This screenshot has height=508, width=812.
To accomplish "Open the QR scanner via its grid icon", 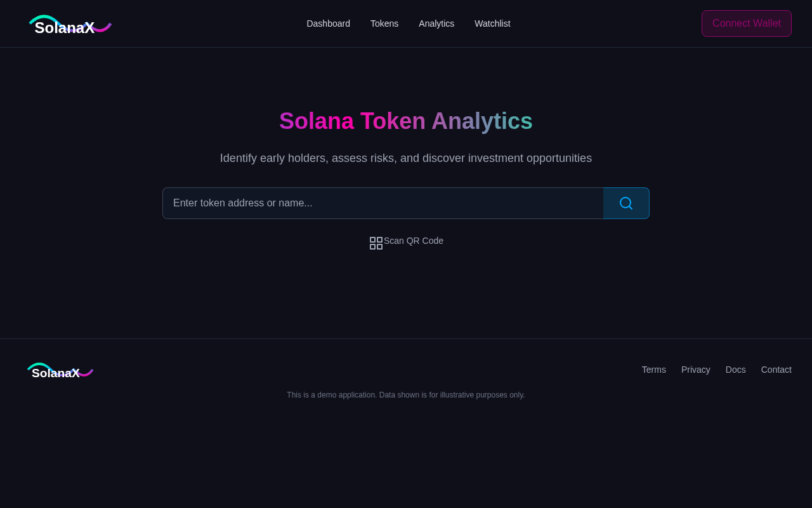I will [x=376, y=242].
